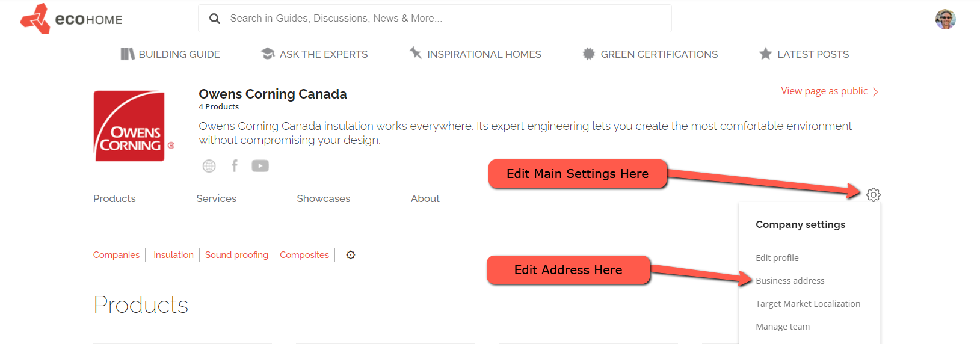The image size is (980, 344).
Task: Open the Building Guide menu
Action: coord(170,54)
